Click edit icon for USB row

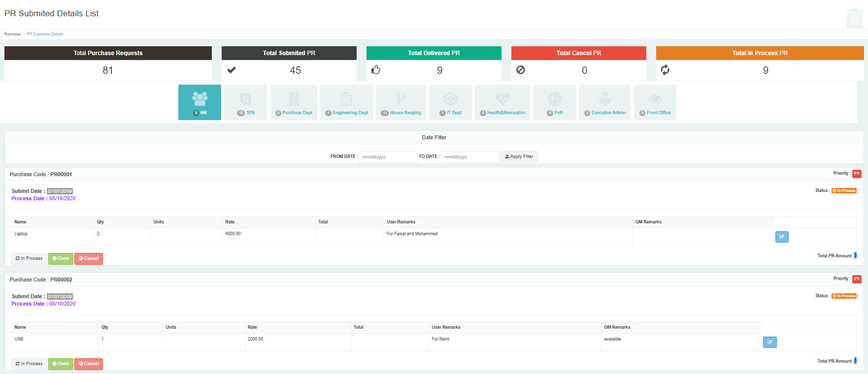[769, 343]
